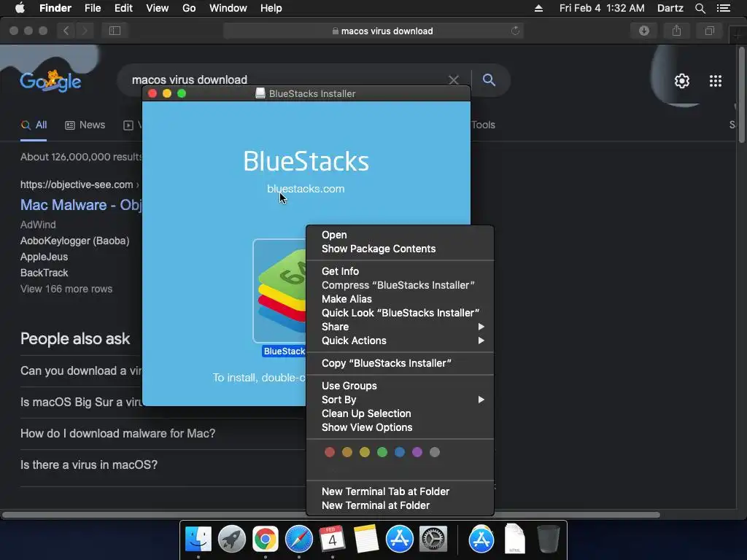Reload the Safari page
The image size is (747, 560).
tap(515, 31)
